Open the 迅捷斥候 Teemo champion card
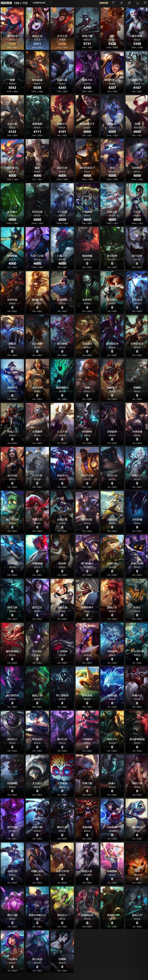This screenshot has width=148, height=980. pyautogui.click(x=112, y=556)
